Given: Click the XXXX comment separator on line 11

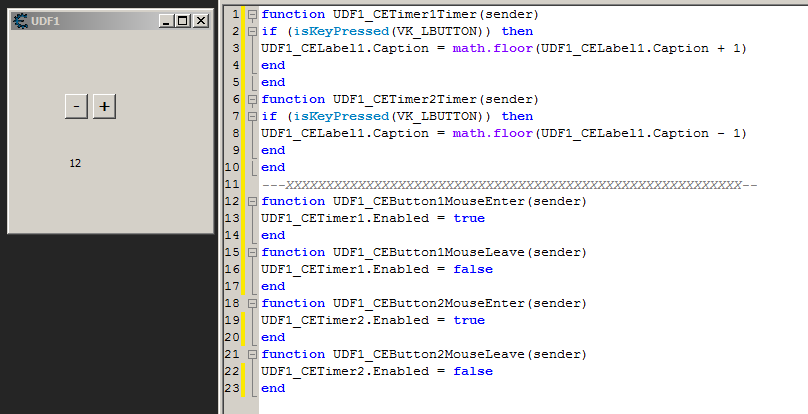Looking at the screenshot, I should (509, 185).
